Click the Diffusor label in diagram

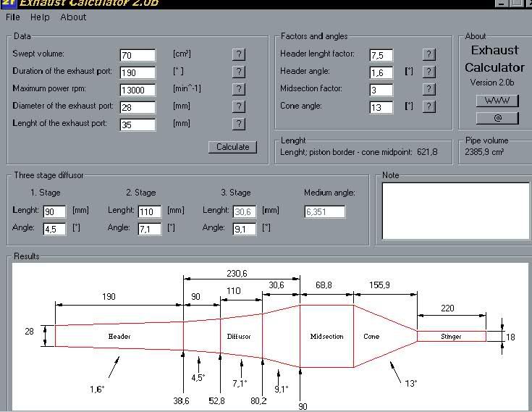[x=239, y=336]
